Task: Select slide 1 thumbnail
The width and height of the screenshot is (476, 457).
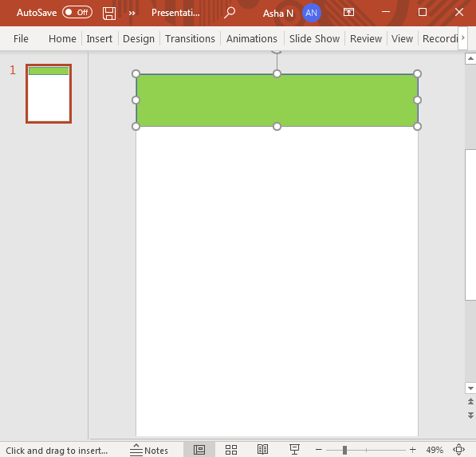Action: point(49,93)
